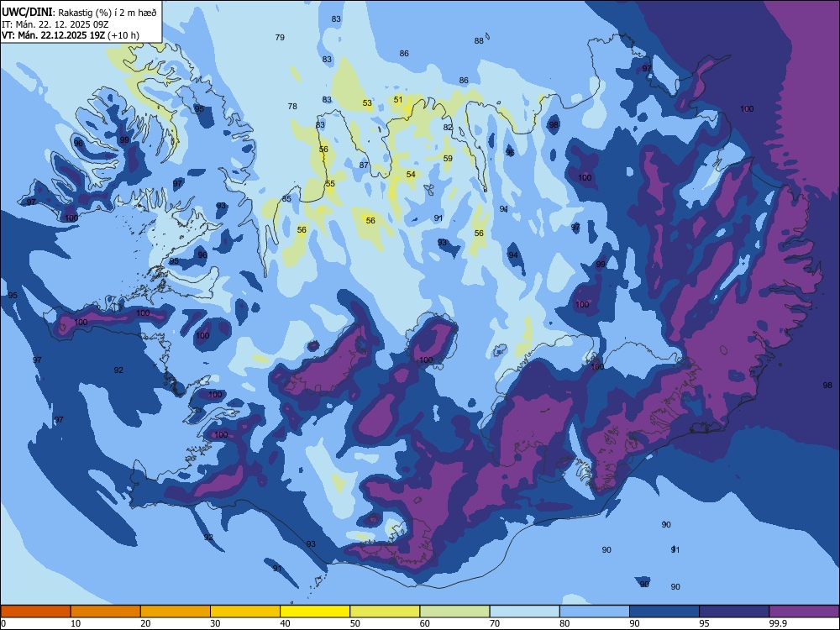Click the map value '79'

pos(280,38)
